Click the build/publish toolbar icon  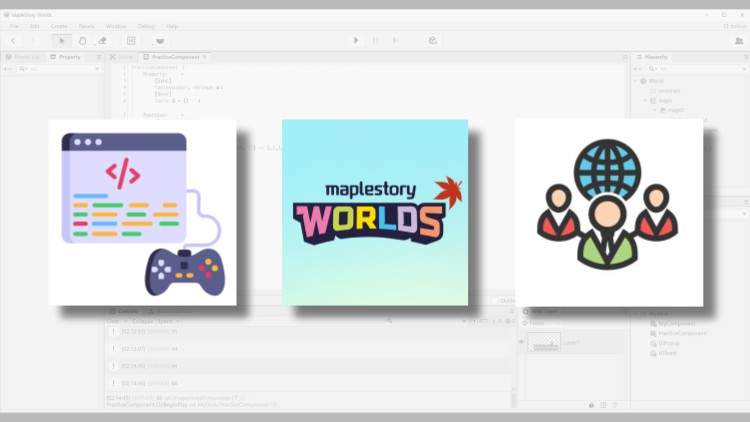click(x=433, y=41)
